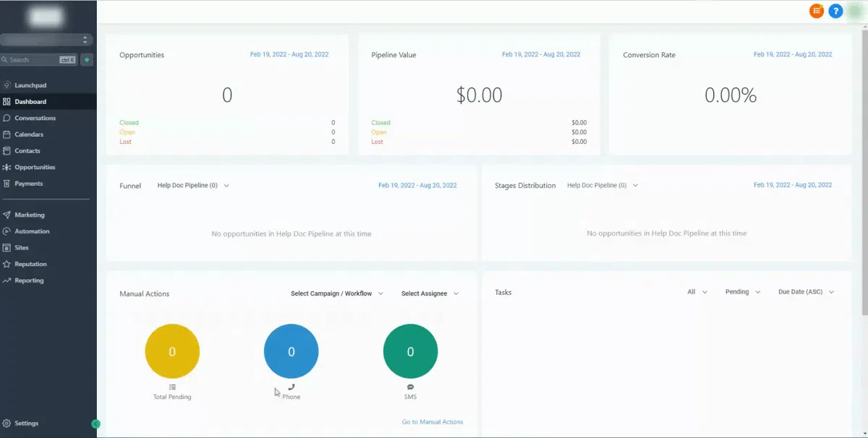Click the yellow Total Pending circle

pos(172,351)
